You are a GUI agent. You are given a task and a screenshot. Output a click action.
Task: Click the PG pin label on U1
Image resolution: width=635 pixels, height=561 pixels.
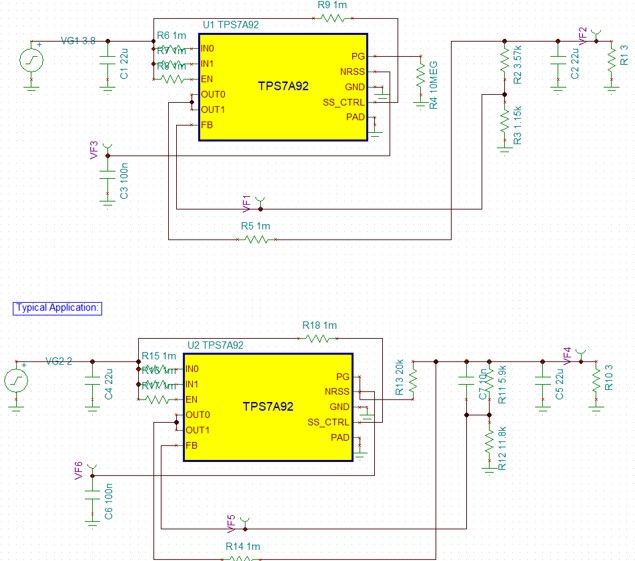coord(358,56)
